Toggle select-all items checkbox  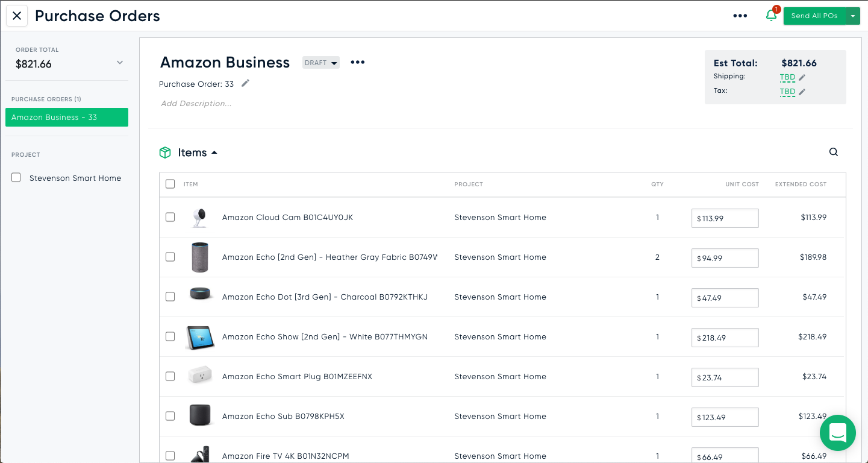pyautogui.click(x=170, y=184)
